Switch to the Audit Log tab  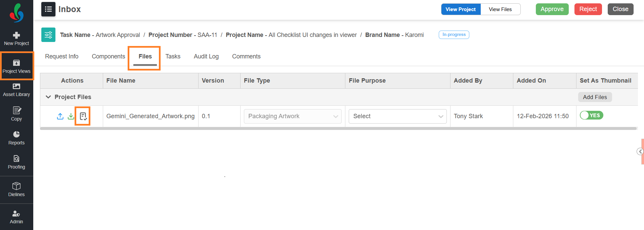tap(206, 56)
